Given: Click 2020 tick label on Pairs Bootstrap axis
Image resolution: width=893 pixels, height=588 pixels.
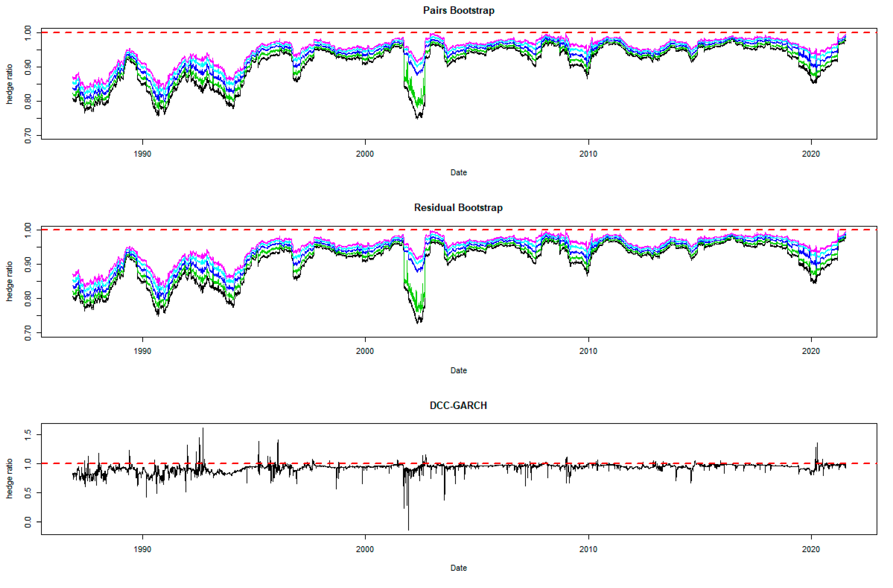Looking at the screenshot, I should tap(811, 154).
